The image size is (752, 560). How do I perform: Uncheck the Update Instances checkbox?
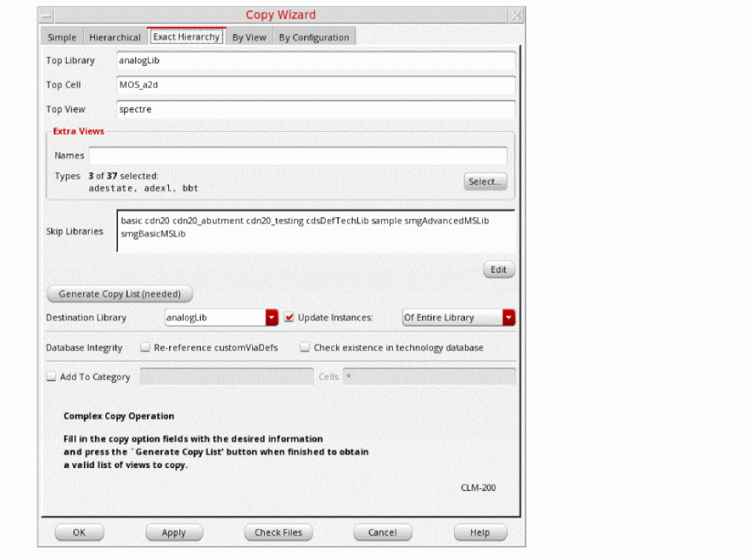pos(290,317)
